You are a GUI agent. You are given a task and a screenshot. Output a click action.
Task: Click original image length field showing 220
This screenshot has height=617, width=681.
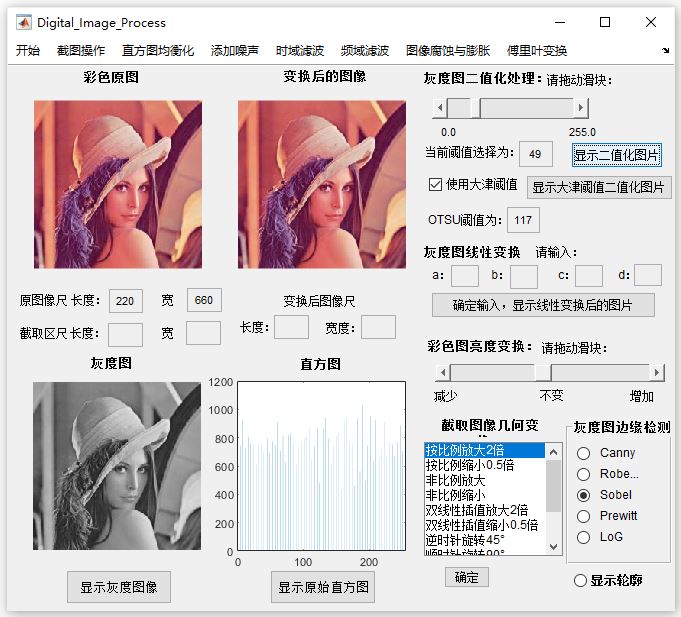tap(126, 301)
